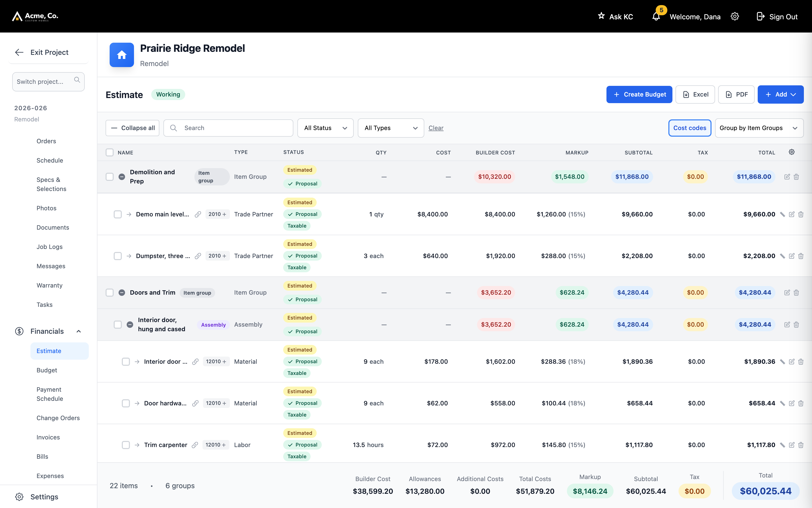Go to Change Orders in sidebar

(58, 418)
